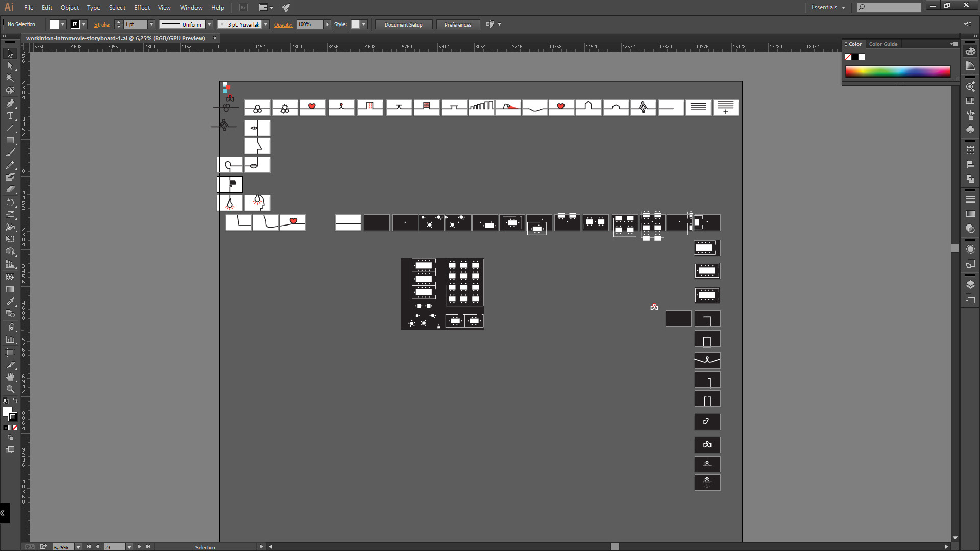Image resolution: width=980 pixels, height=551 pixels.
Task: Activate the Zoom tool
Action: (x=10, y=389)
